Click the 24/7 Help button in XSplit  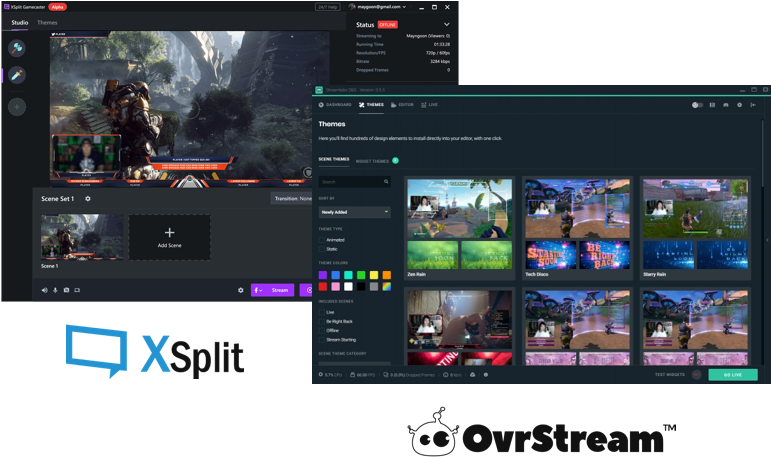(x=327, y=7)
